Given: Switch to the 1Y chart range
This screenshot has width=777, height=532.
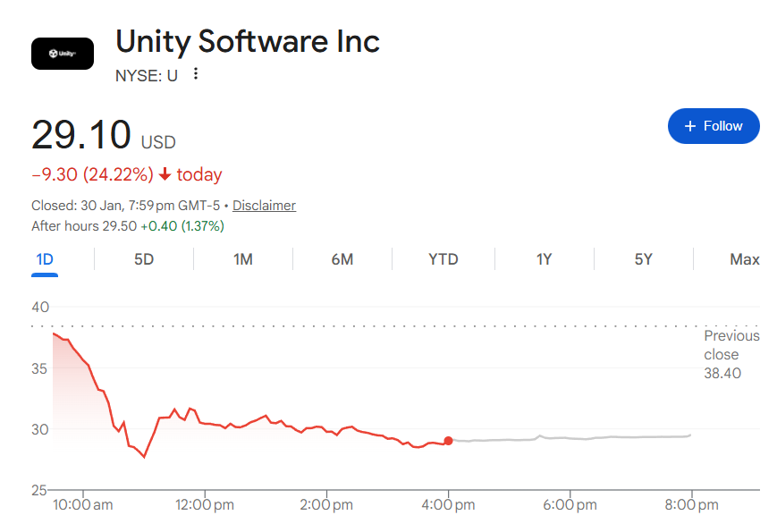Looking at the screenshot, I should 544,259.
